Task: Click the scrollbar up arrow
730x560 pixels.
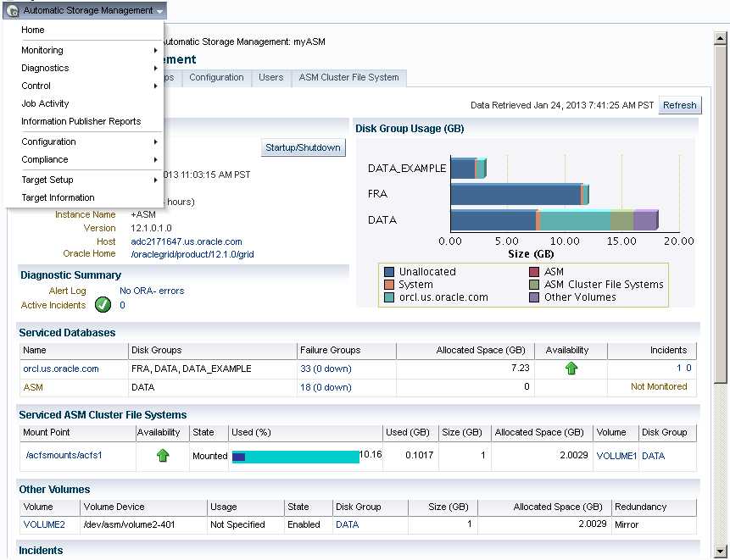Action: click(x=720, y=39)
